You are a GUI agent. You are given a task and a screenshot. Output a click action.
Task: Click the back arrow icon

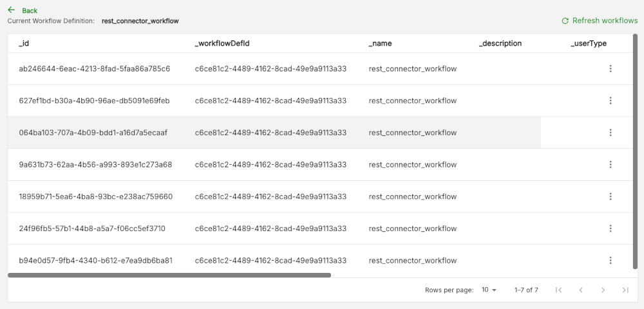click(12, 10)
